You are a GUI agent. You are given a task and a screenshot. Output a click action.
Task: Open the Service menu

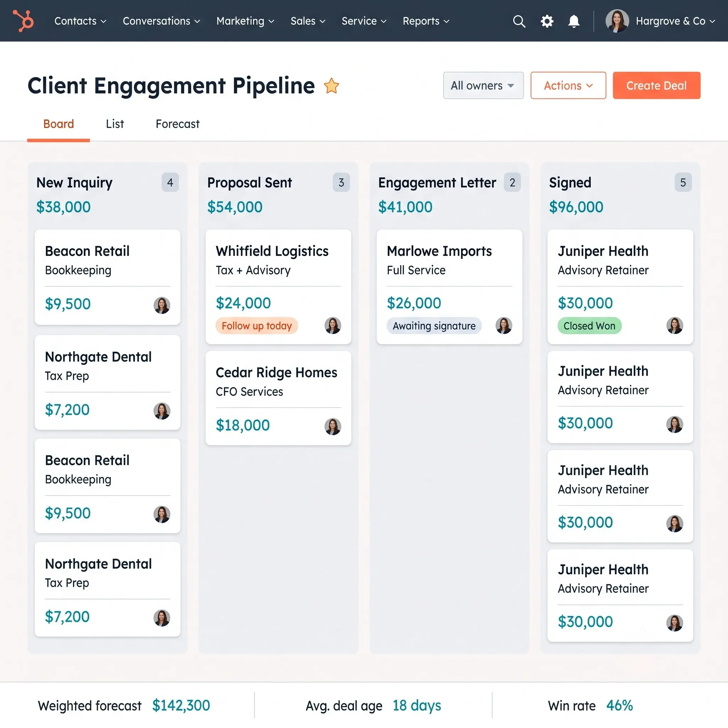coord(364,21)
